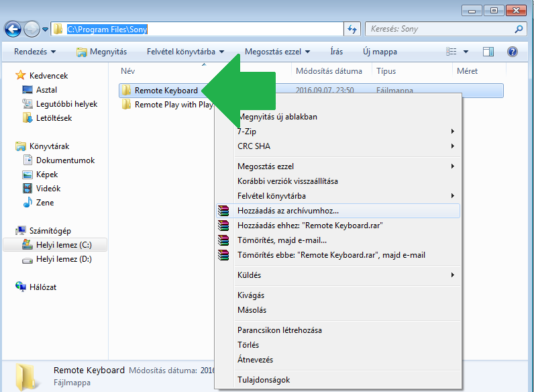The width and height of the screenshot is (534, 392).
Task: Open Megosztás ezzel toolbar dropdown
Action: coord(277,52)
